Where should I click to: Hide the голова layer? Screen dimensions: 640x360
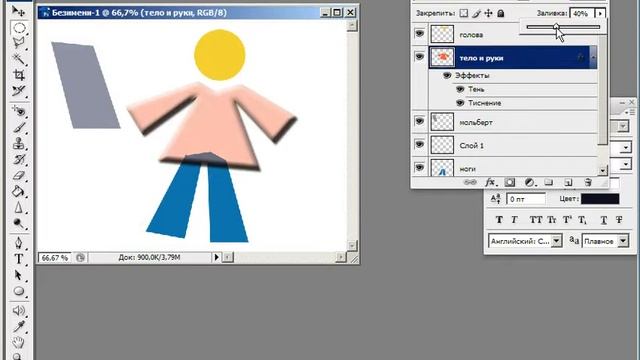[x=419, y=33]
